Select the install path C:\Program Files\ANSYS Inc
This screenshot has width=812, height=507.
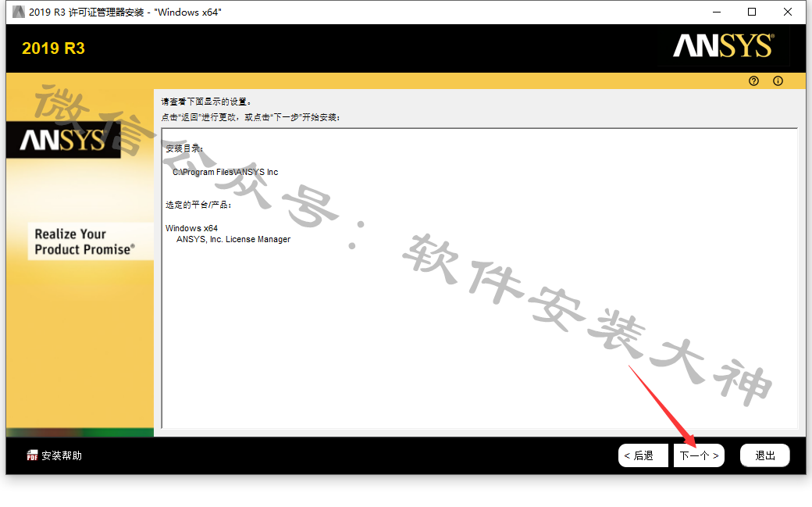(226, 172)
